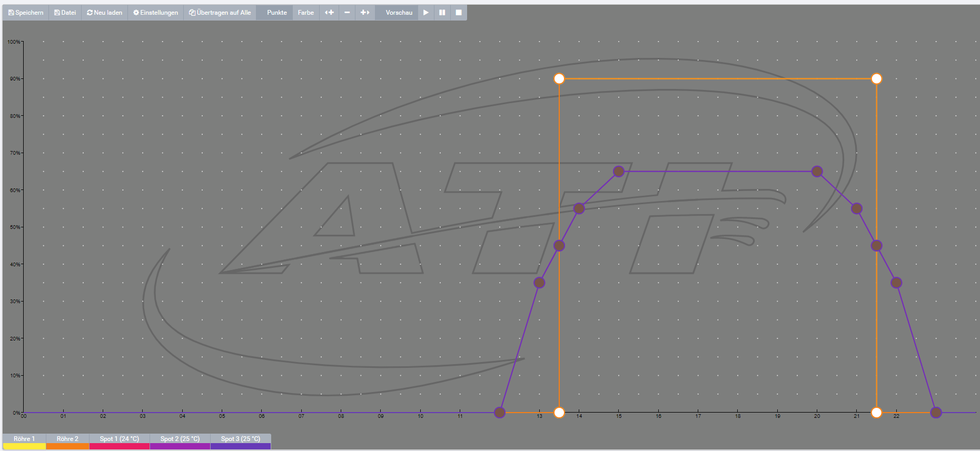Start preview with the play button
The height and width of the screenshot is (451, 980).
point(426,13)
